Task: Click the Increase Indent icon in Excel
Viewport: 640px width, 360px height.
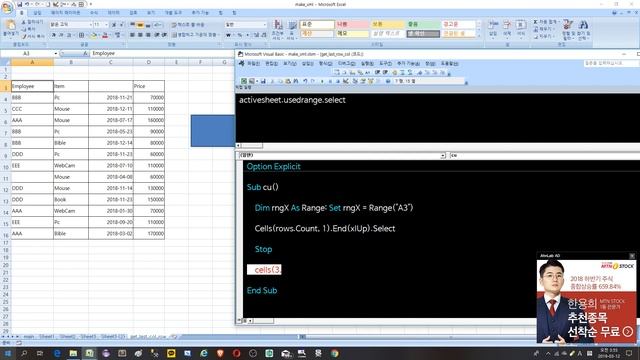Action: pos(164,36)
